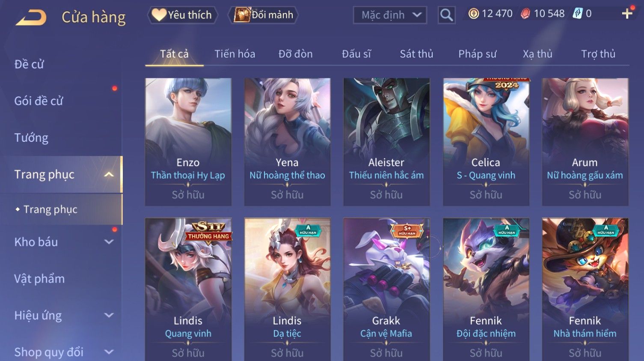Tap the red ruby currency icon
Image resolution: width=644 pixels, height=361 pixels.
click(x=525, y=14)
